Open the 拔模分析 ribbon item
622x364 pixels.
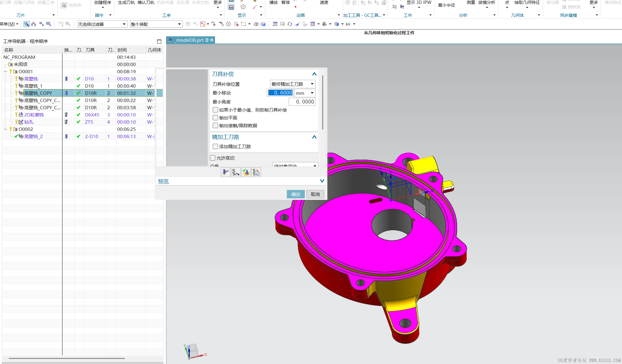487,4
